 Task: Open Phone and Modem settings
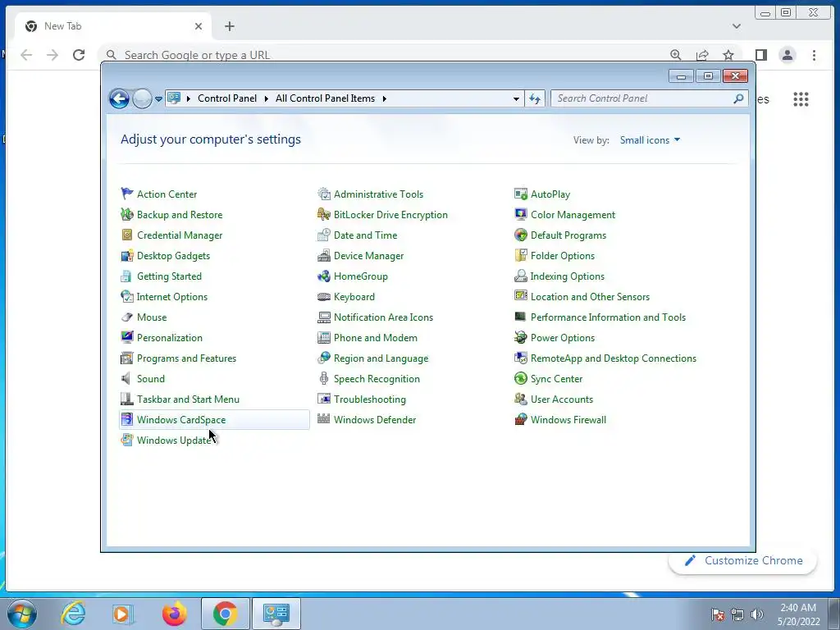[376, 338]
